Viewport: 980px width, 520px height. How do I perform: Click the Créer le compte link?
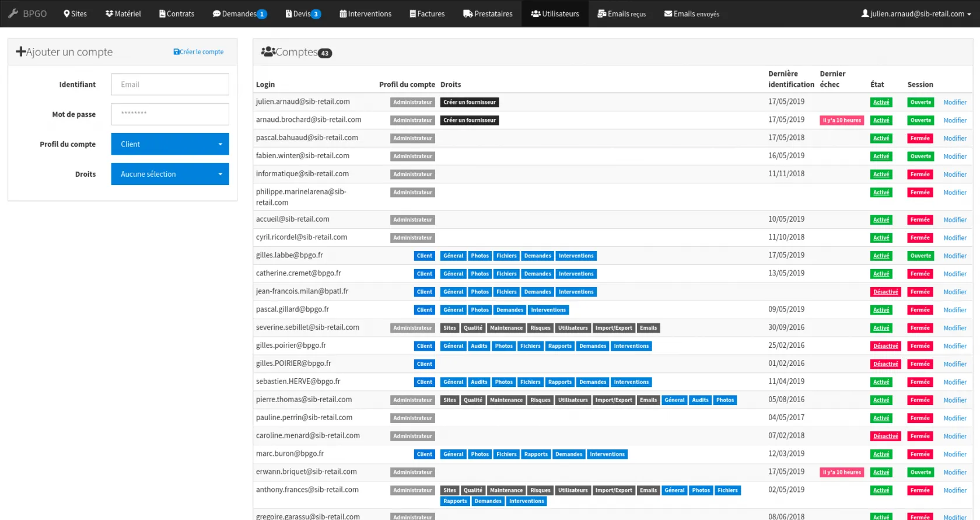click(198, 52)
